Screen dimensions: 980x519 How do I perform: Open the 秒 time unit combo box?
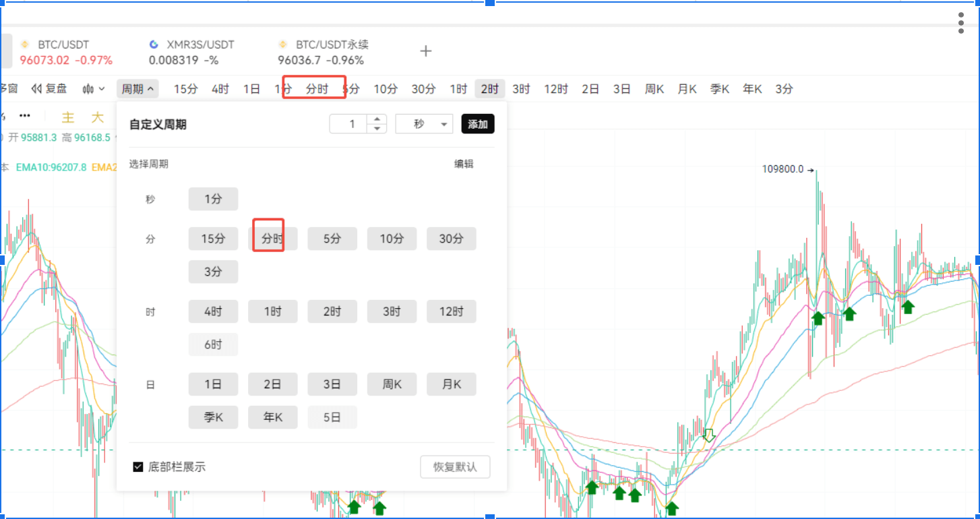[425, 124]
